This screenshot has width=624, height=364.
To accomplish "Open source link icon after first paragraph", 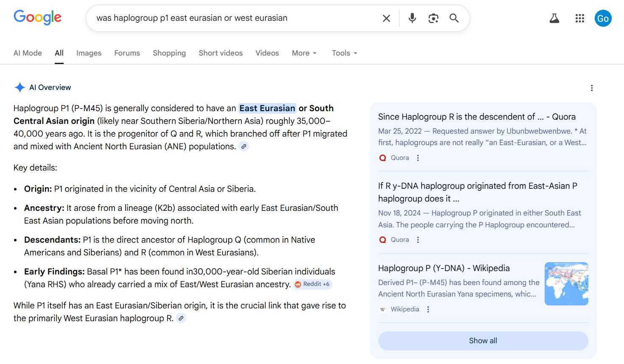I will tap(243, 146).
